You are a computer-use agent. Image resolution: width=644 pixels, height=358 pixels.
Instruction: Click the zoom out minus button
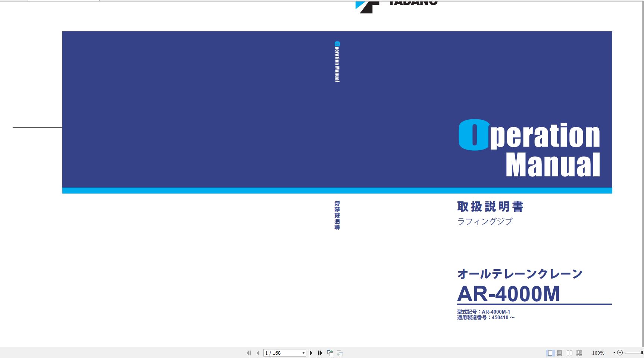tap(620, 353)
